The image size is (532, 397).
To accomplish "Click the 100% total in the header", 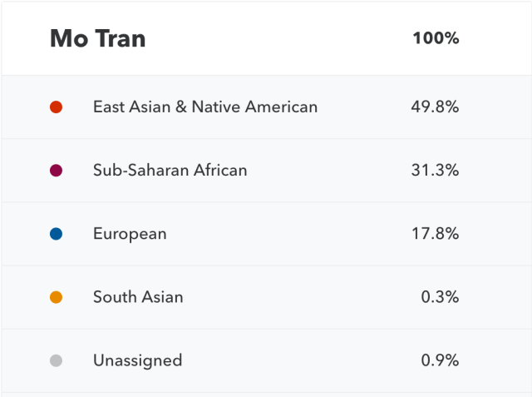I will pos(436,38).
